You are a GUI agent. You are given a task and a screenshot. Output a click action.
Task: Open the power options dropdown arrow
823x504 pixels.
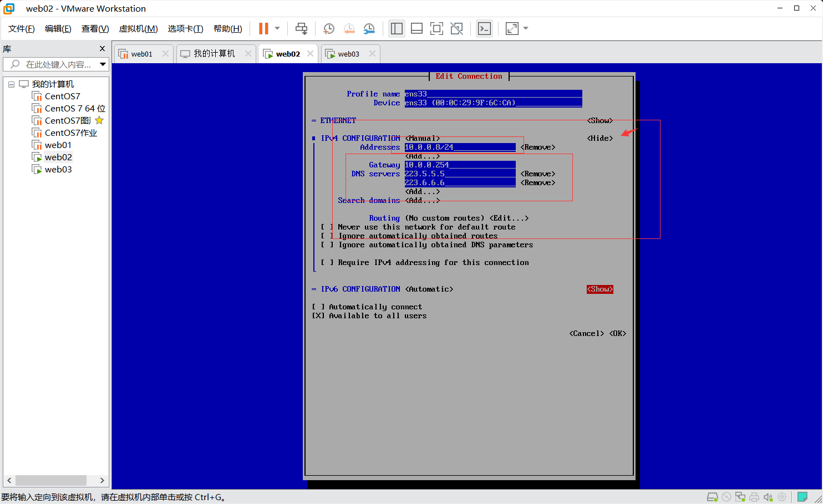tap(277, 28)
